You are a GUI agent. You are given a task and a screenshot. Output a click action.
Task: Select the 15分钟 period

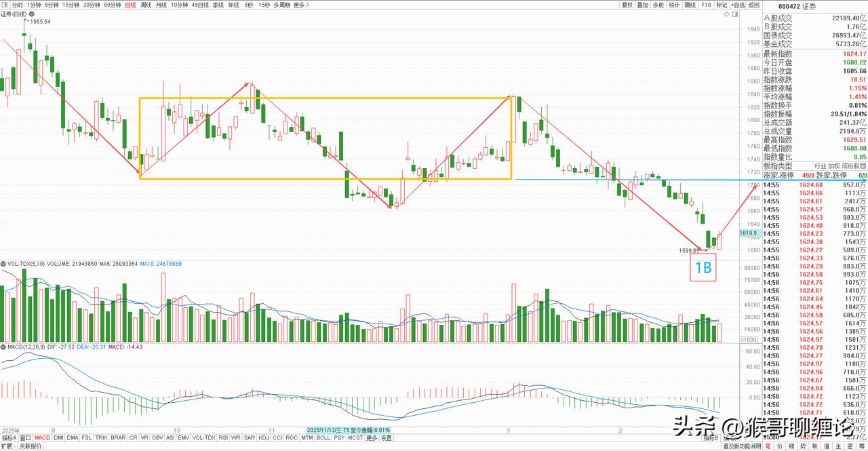click(71, 4)
